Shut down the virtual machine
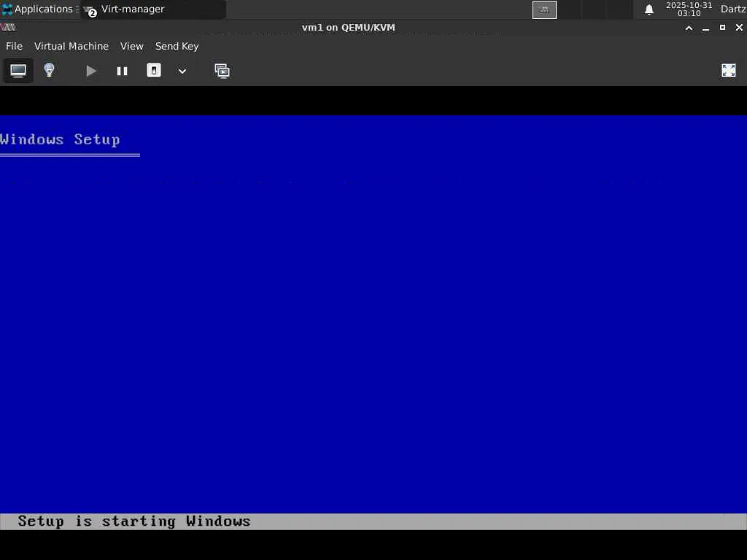 tap(153, 71)
